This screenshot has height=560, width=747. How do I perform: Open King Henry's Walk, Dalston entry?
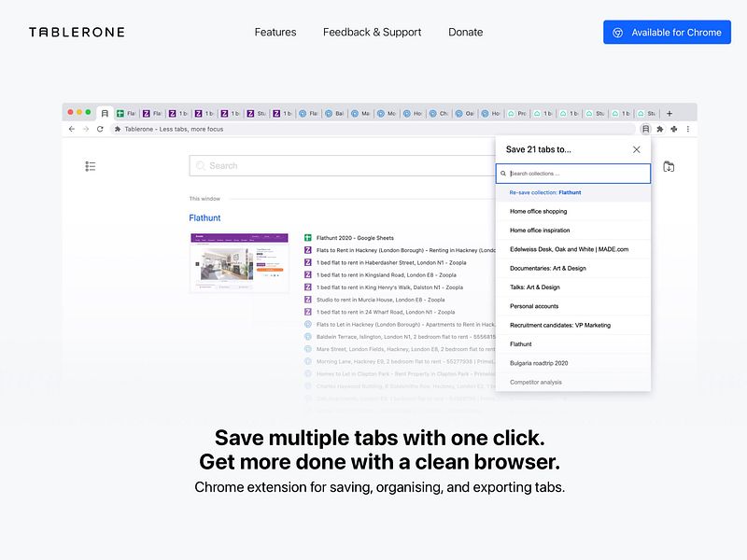(389, 287)
